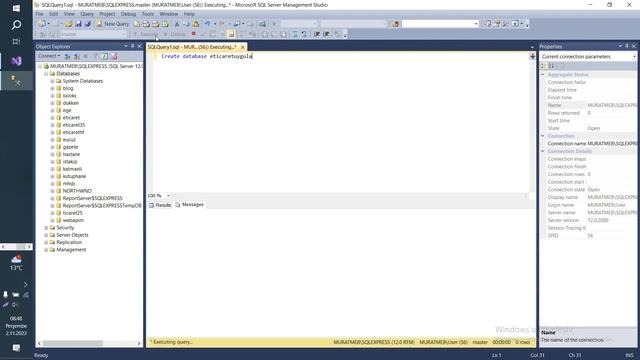Click the 'Create database eticaretuygula' code line
This screenshot has height=360, width=640.
(207, 56)
